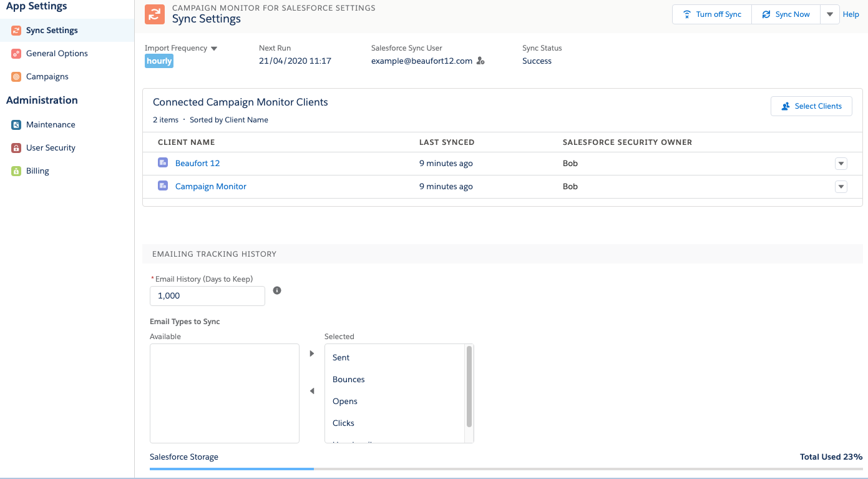Click the Maintenance sidebar icon
The height and width of the screenshot is (479, 868).
pos(16,125)
